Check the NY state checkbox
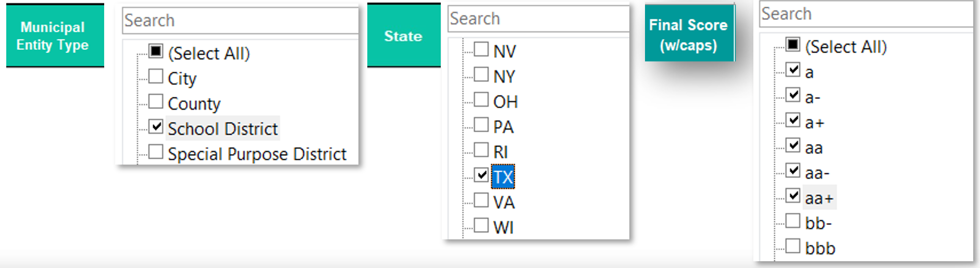 pos(481,74)
